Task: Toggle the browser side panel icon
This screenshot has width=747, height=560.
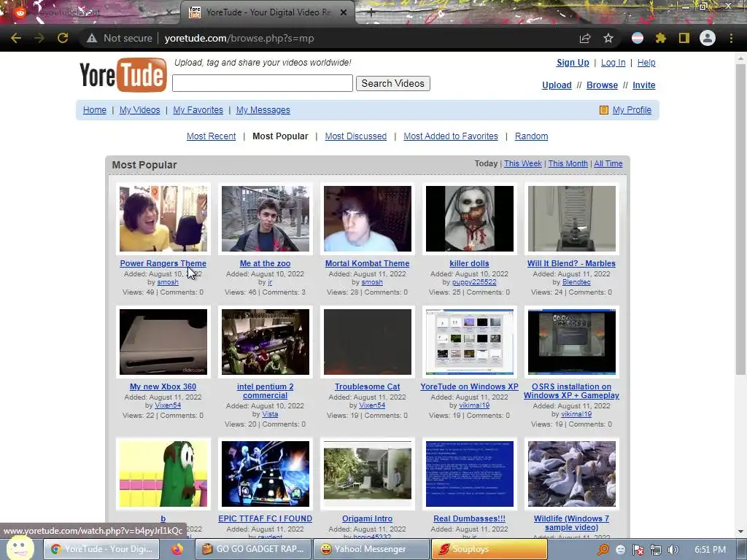Action: (684, 38)
